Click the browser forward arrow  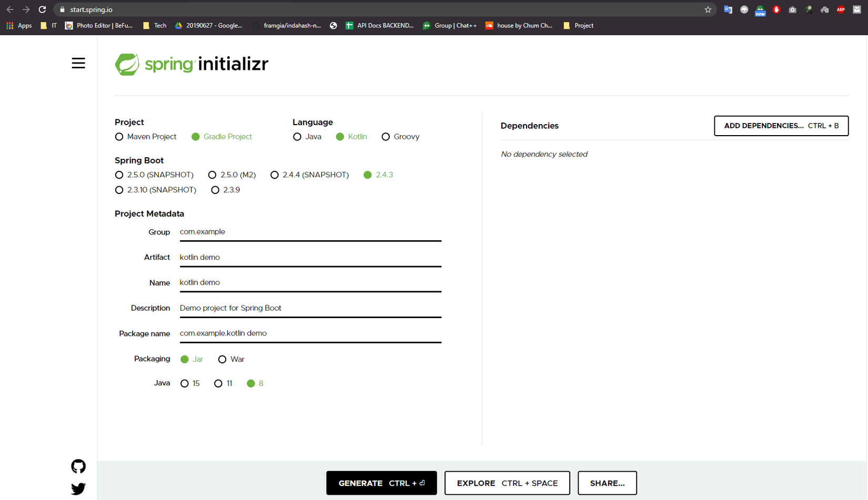point(26,9)
